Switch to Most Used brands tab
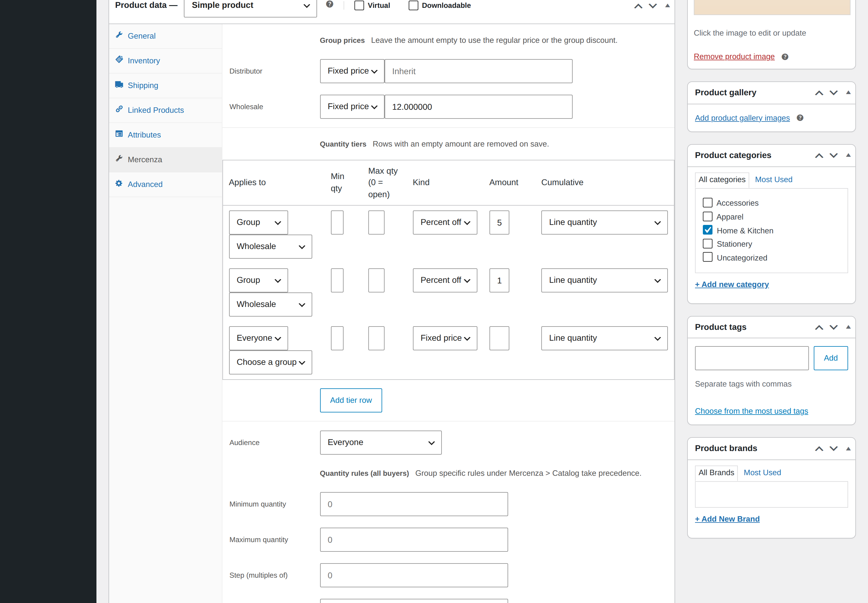 point(762,473)
